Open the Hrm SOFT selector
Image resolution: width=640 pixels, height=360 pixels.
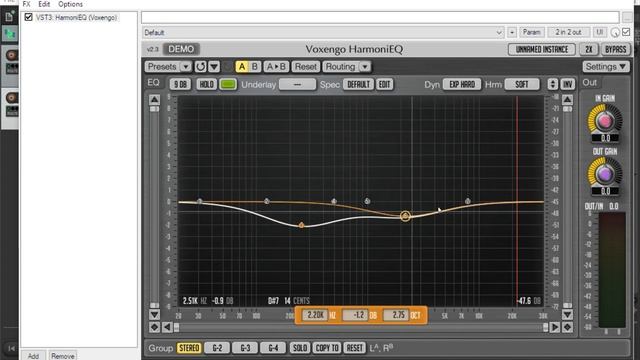pos(522,84)
